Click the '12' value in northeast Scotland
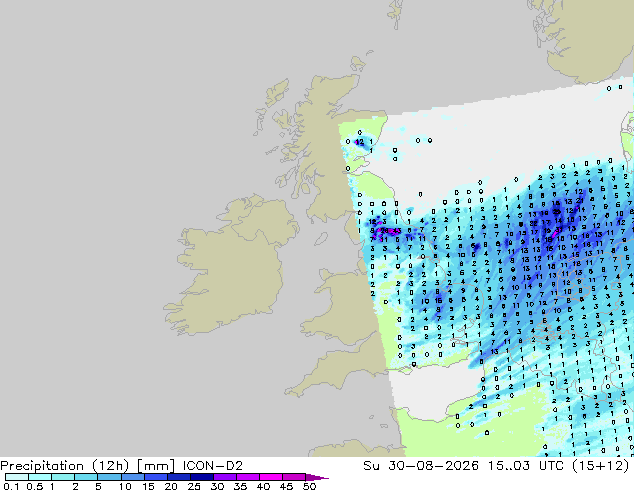This screenshot has width=634, height=490. tap(359, 142)
